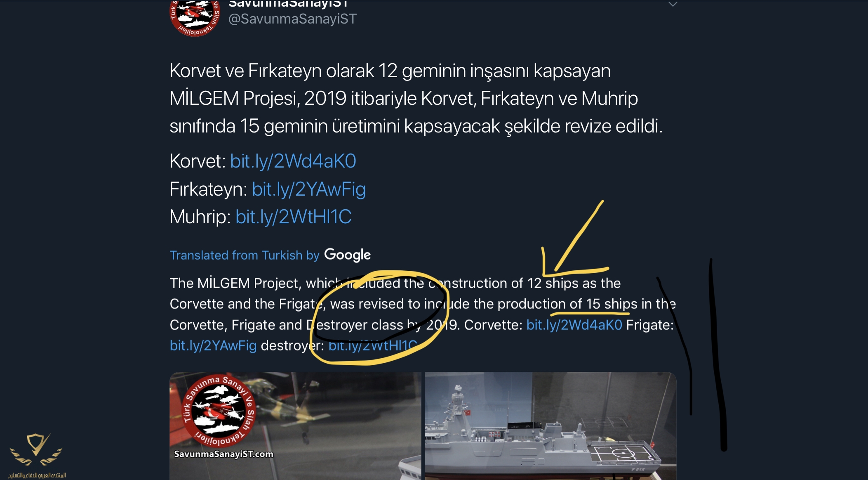868x480 pixels.
Task: Click the Arabic defense forum watermark logo
Action: pyautogui.click(x=37, y=456)
